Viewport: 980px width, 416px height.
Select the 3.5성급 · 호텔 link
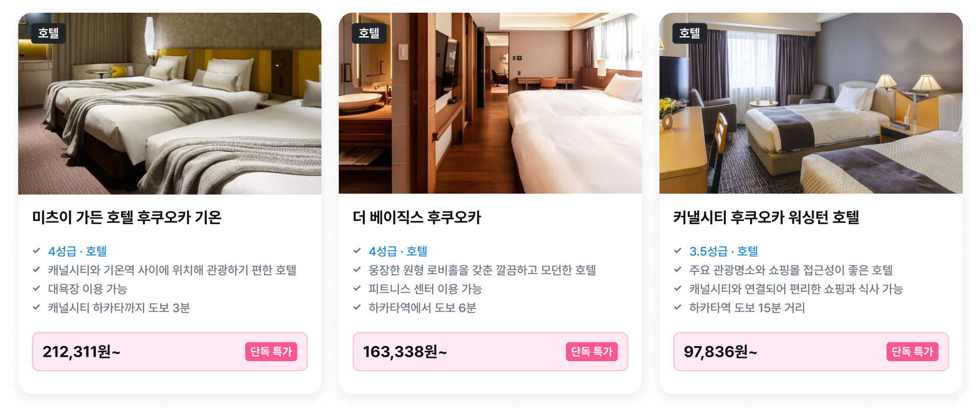point(723,251)
